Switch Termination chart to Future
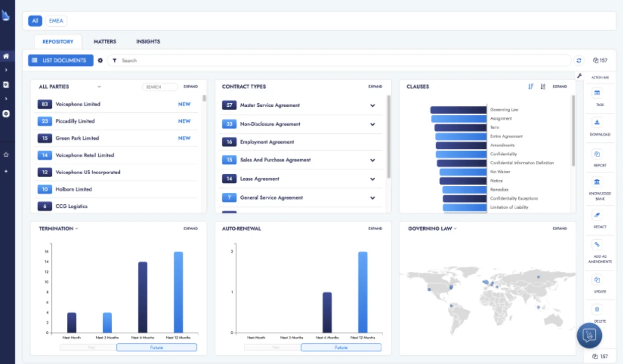The width and height of the screenshot is (623, 364). pos(157,347)
